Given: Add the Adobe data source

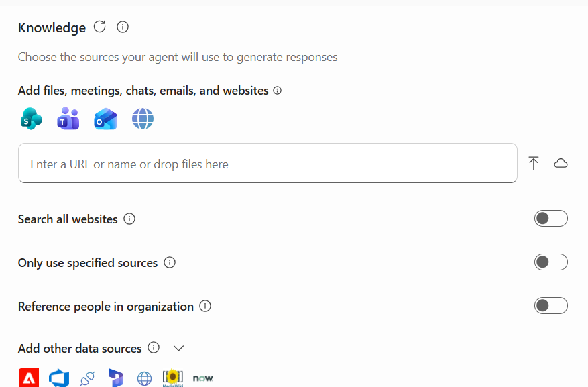Looking at the screenshot, I should [x=29, y=378].
